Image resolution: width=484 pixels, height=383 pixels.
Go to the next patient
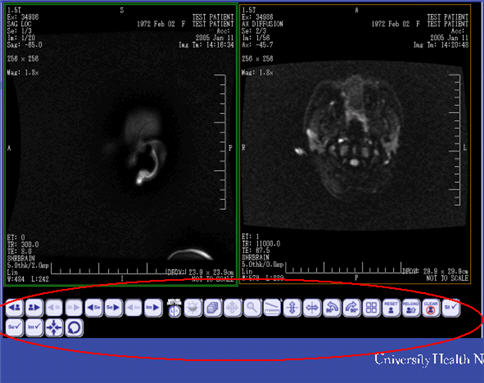pos(34,308)
